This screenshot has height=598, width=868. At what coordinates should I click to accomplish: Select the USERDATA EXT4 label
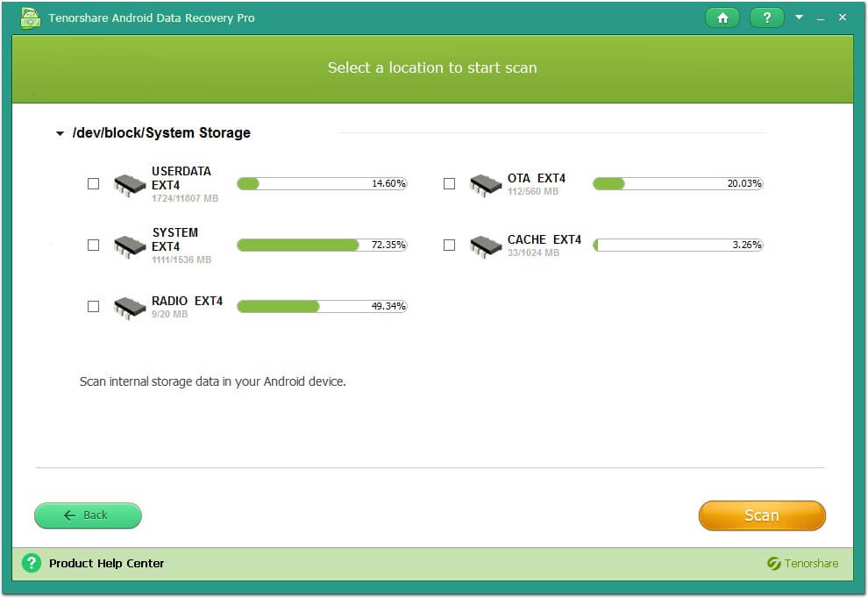pyautogui.click(x=181, y=178)
